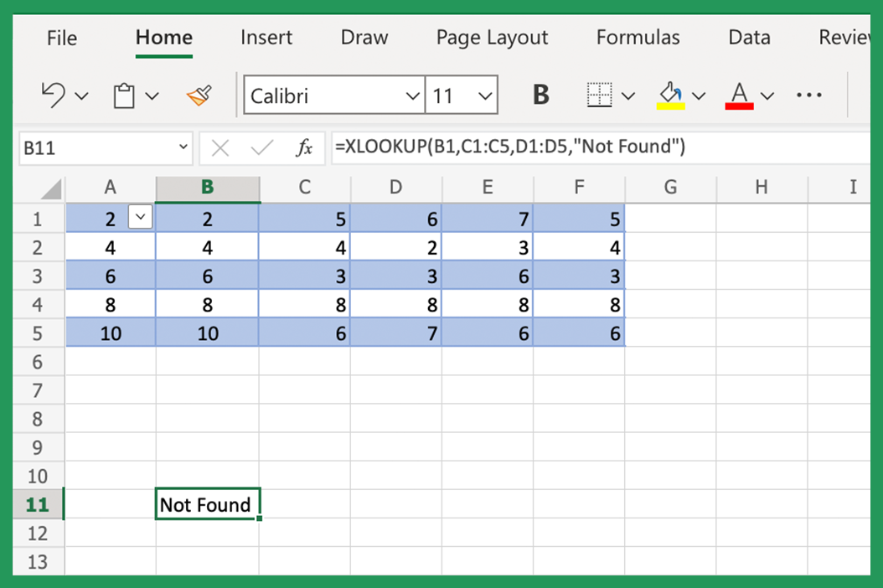This screenshot has height=588, width=883.
Task: Cancel formula entry with the X button
Action: (220, 148)
